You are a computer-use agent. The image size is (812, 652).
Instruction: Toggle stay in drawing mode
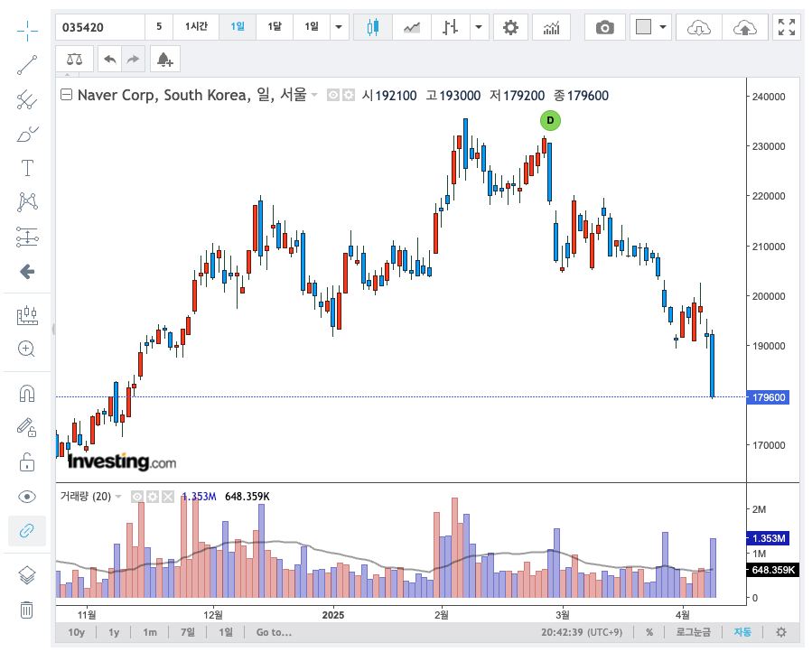[27, 428]
